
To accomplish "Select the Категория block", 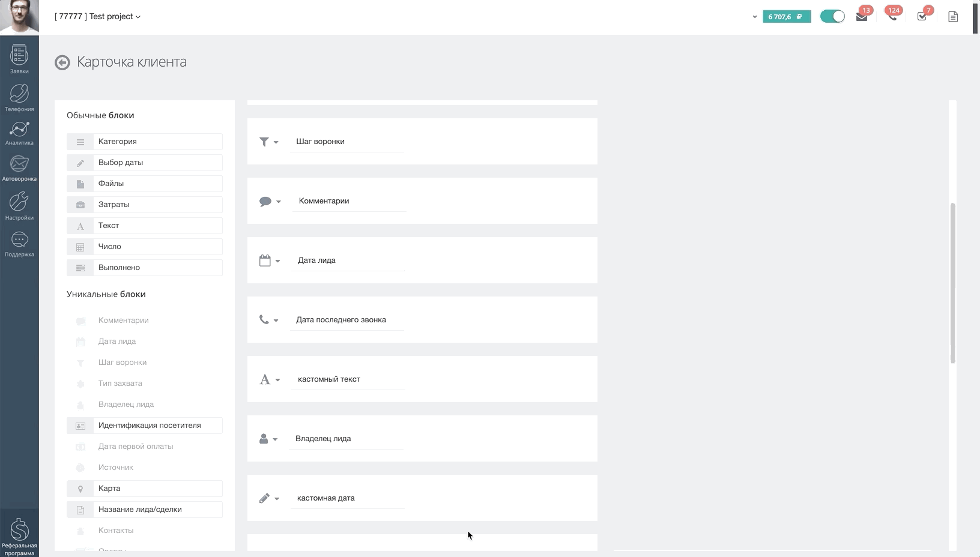I will 145,142.
